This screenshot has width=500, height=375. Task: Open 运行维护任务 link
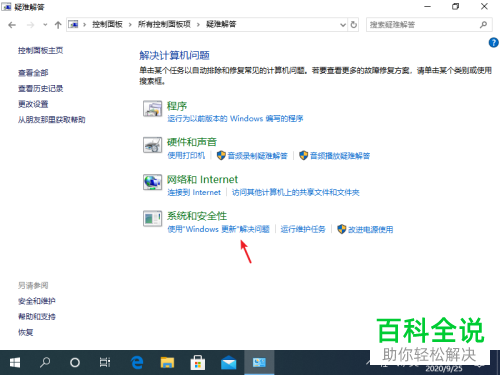[x=303, y=229]
